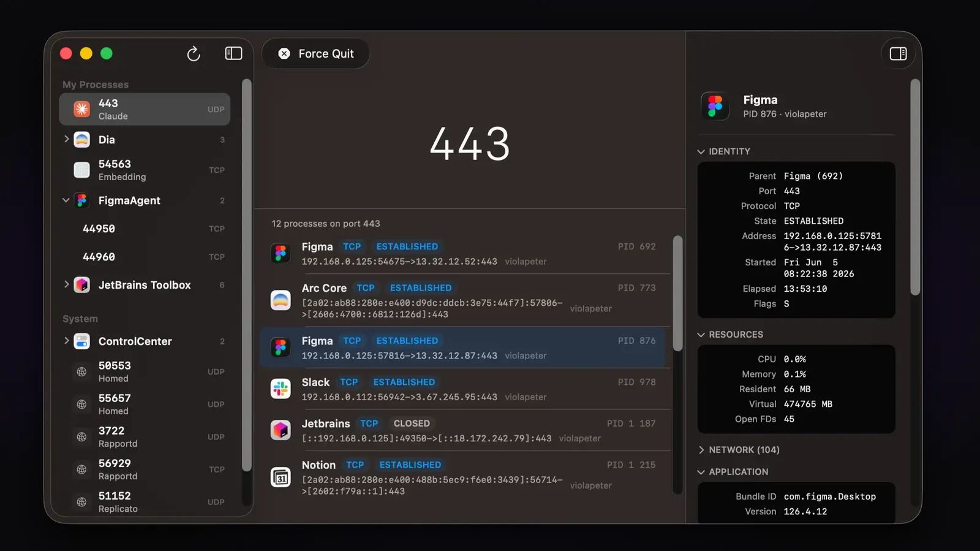
Task: Click the Rapportd 3722 process icon
Action: [x=81, y=436]
